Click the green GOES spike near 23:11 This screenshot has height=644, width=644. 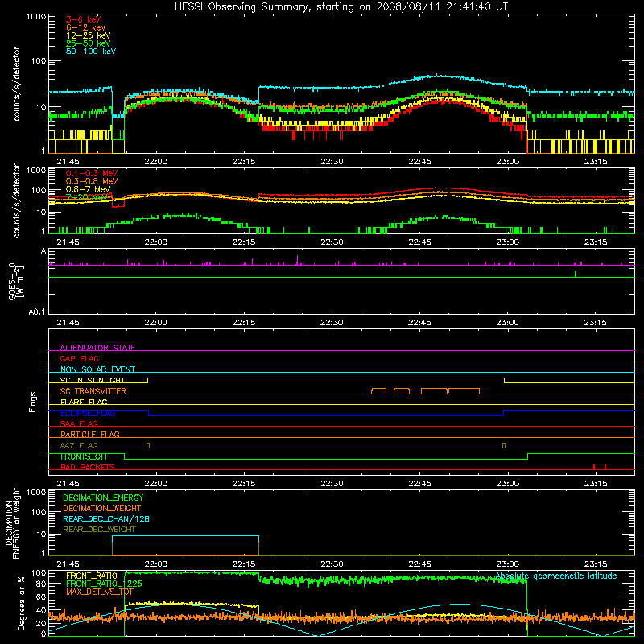coord(576,274)
